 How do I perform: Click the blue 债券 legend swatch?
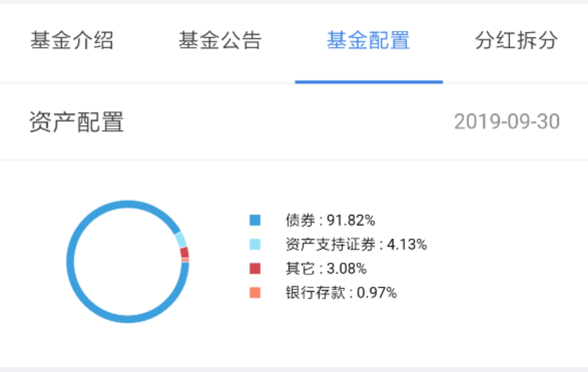(255, 220)
